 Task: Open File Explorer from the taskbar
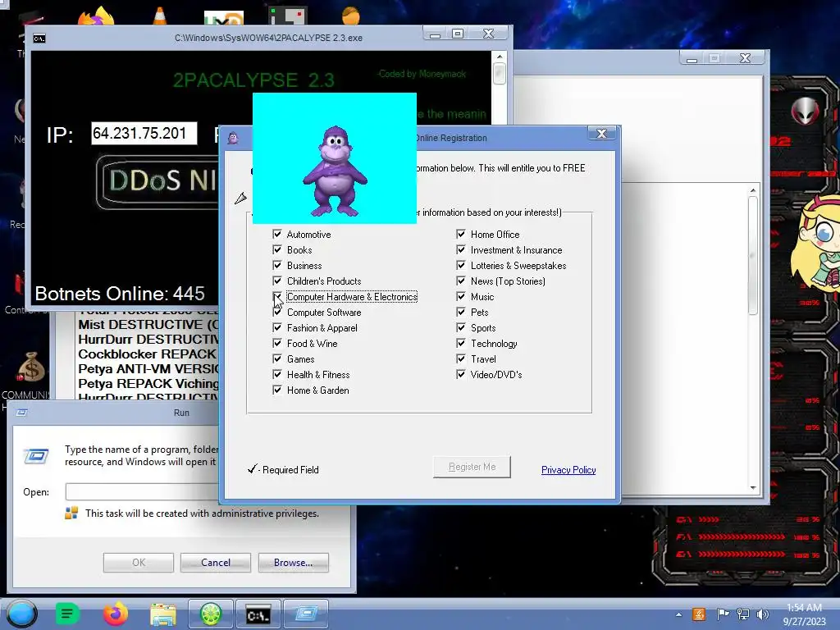click(163, 614)
